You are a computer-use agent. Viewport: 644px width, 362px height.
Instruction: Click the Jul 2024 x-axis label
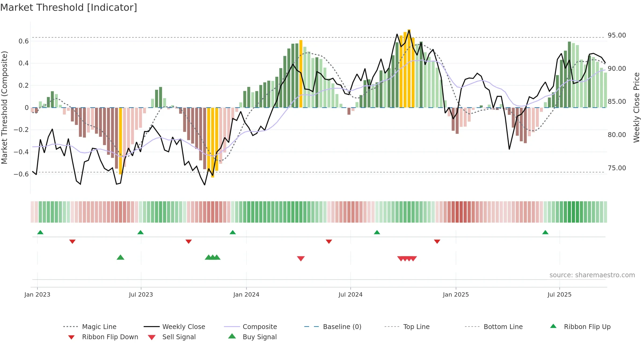[350, 295]
